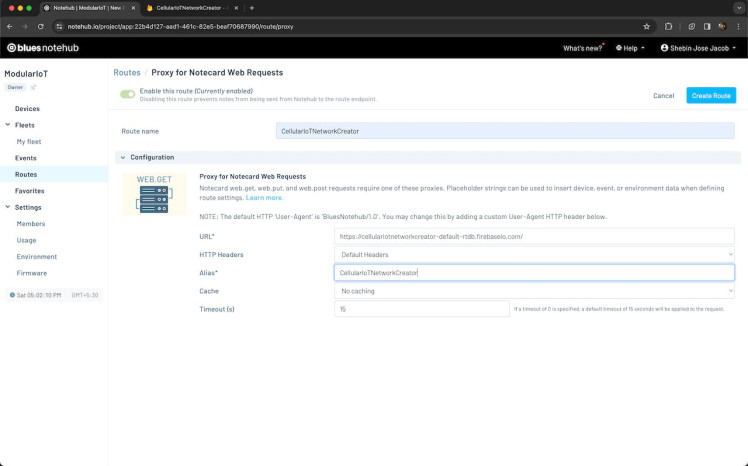Open What's new announcements
Viewport: 748px width, 466px height.
click(x=582, y=48)
